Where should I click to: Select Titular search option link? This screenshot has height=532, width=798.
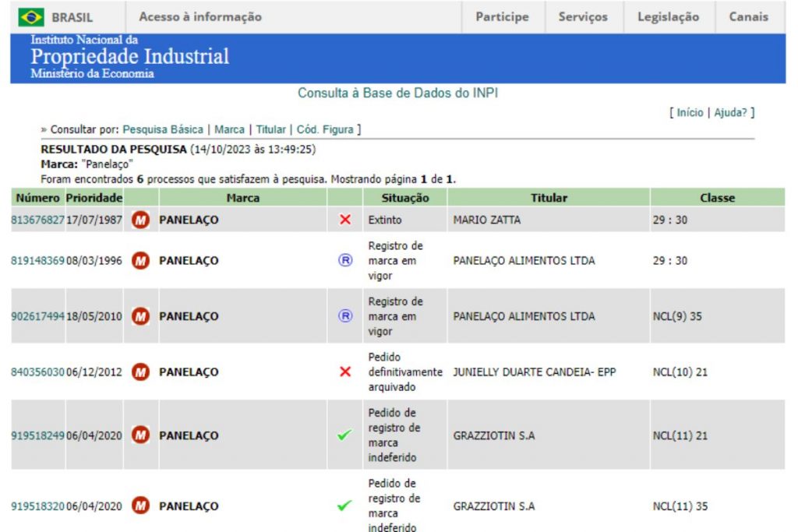tap(270, 130)
